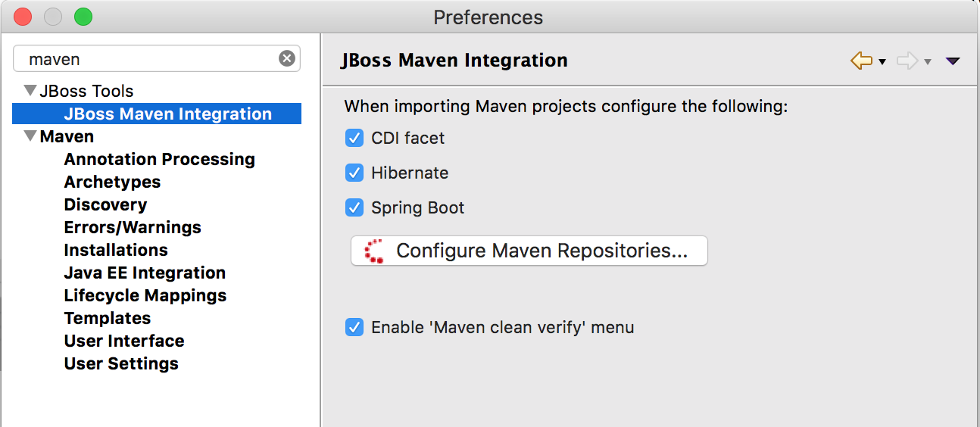Select Annotation Processing preference page
This screenshot has height=427, width=980.
tap(159, 159)
